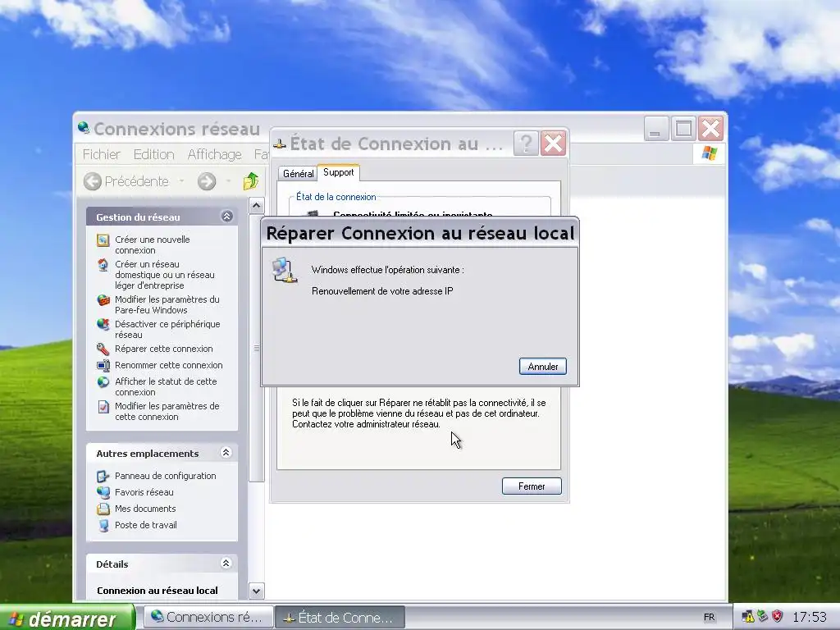Click the Favoris réseau icon

[x=103, y=492]
